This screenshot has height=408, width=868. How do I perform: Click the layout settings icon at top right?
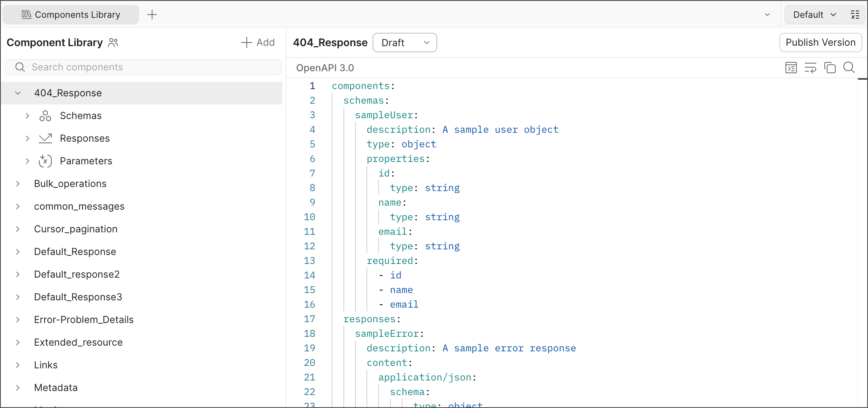[x=855, y=15]
